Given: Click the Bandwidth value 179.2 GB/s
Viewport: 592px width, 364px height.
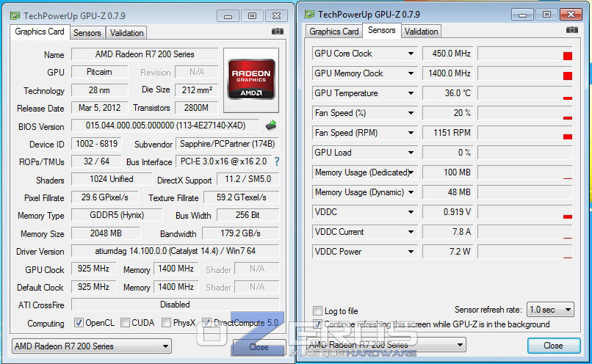Looking at the screenshot, I should [x=240, y=233].
